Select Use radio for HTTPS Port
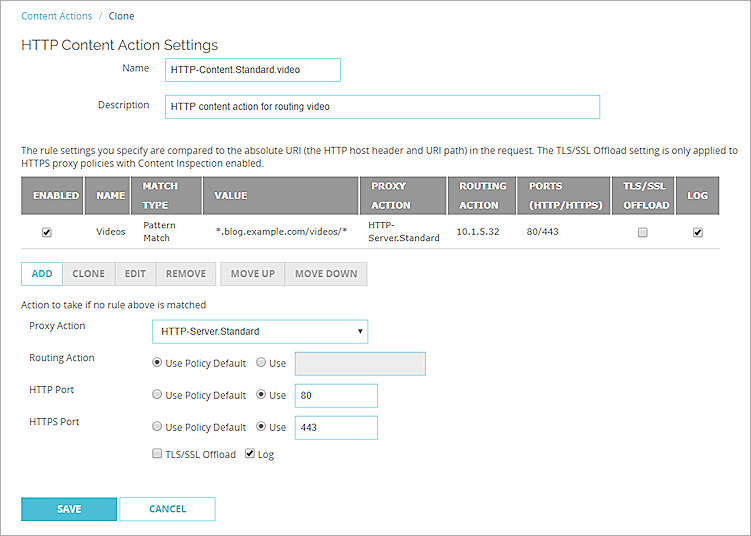Screen dimensions: 751x536 pos(262,427)
